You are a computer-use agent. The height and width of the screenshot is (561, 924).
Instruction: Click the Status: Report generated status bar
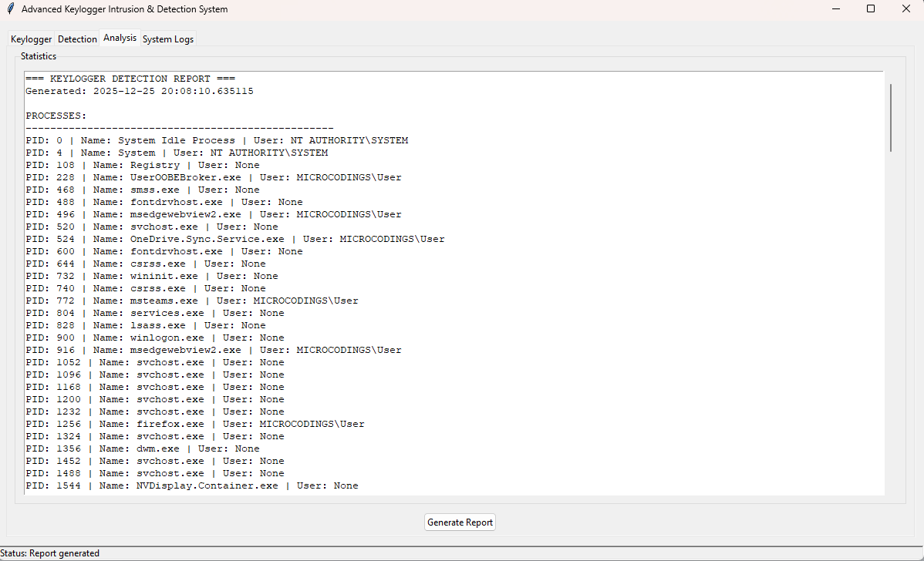[x=50, y=553]
